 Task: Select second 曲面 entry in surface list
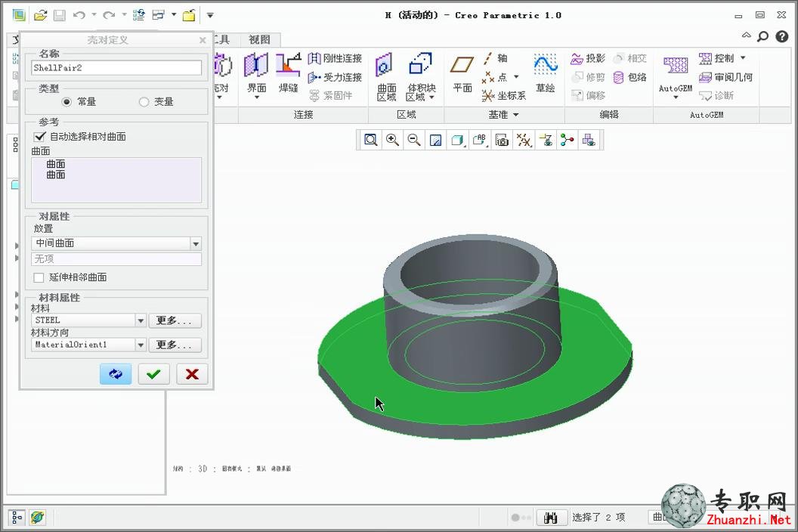[x=56, y=175]
